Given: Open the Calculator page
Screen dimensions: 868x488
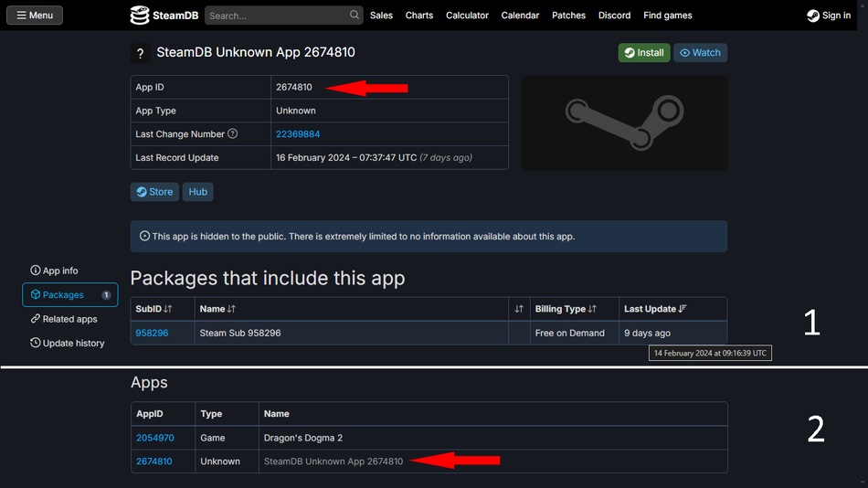Looking at the screenshot, I should (x=467, y=16).
